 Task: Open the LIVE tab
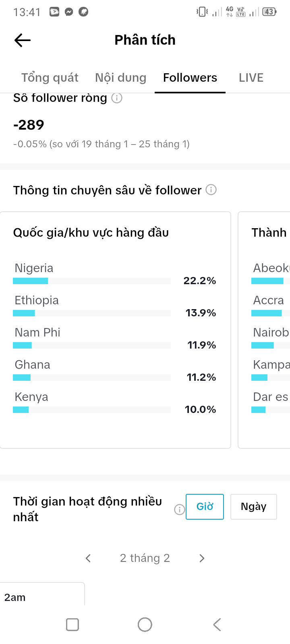251,78
